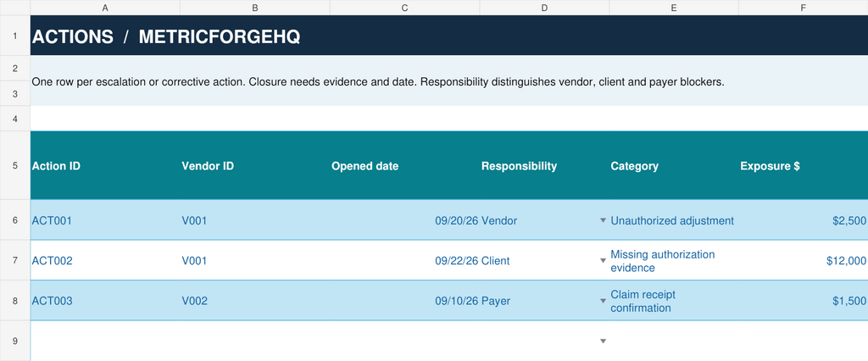
Task: Select row 1 header
Action: pyautogui.click(x=15, y=36)
